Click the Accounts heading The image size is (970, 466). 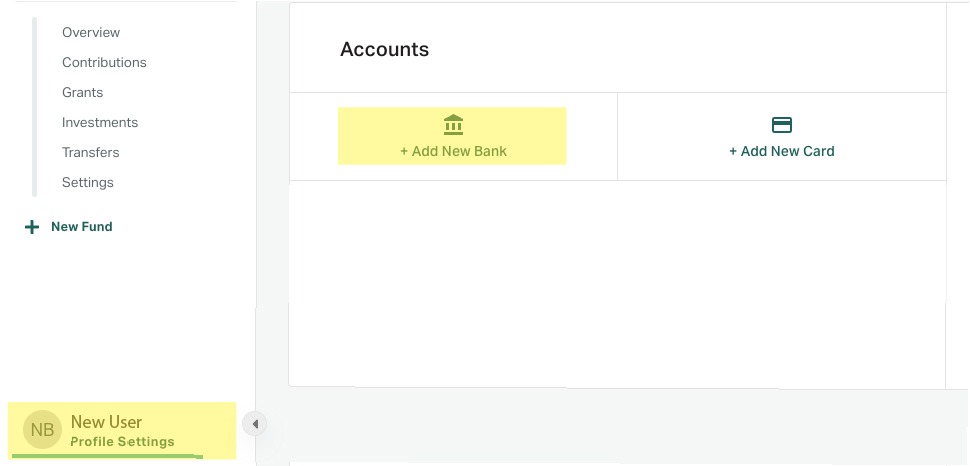pyautogui.click(x=384, y=49)
